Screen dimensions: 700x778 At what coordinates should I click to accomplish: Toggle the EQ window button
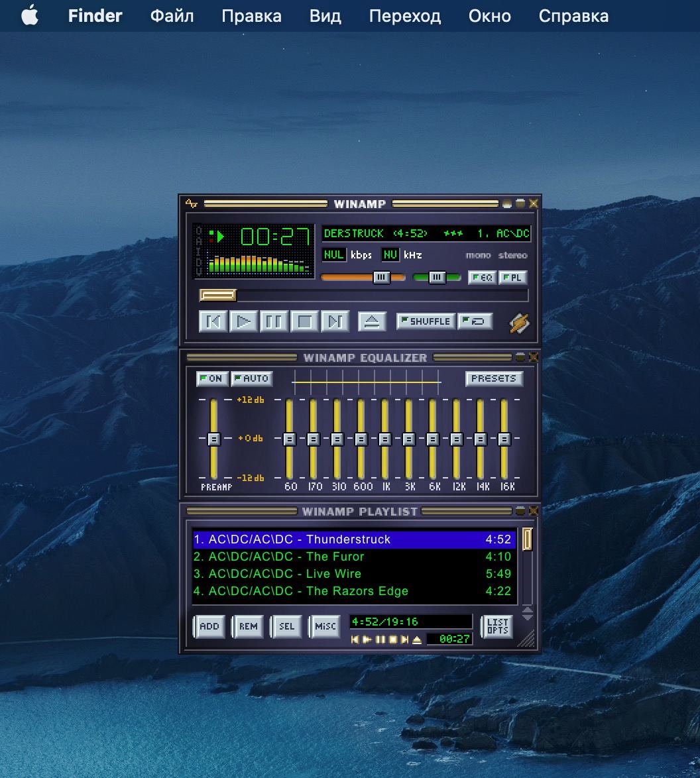[481, 278]
